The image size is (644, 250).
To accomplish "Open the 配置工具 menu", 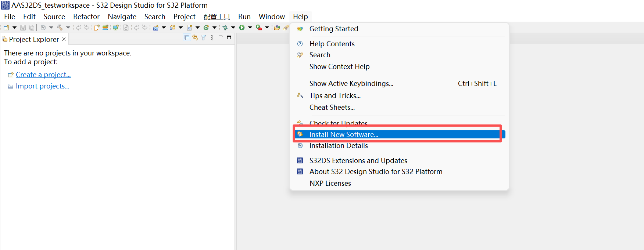I will 217,17.
